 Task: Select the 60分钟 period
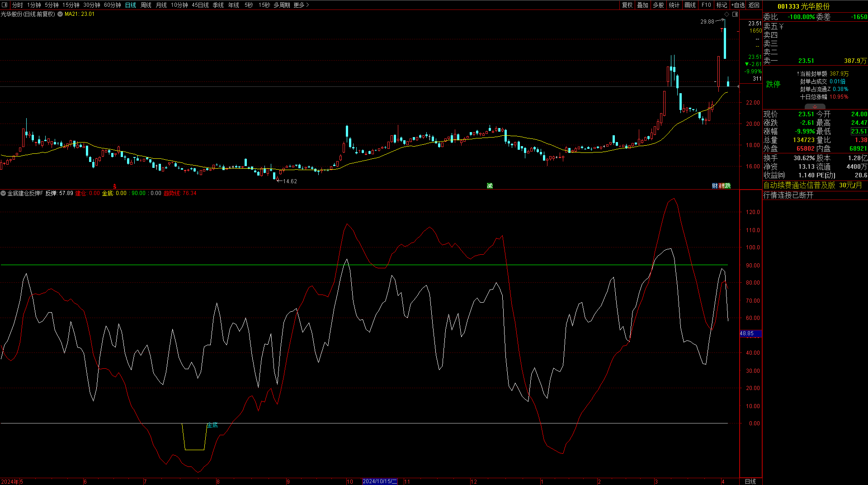(x=113, y=5)
